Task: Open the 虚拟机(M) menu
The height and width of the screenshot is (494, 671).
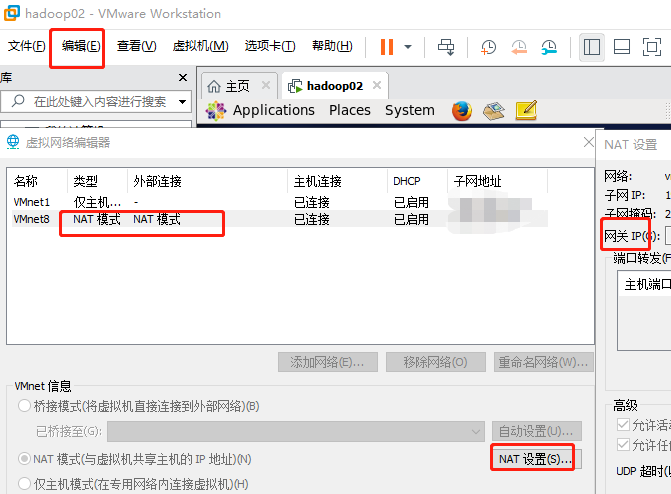Action: (x=200, y=46)
